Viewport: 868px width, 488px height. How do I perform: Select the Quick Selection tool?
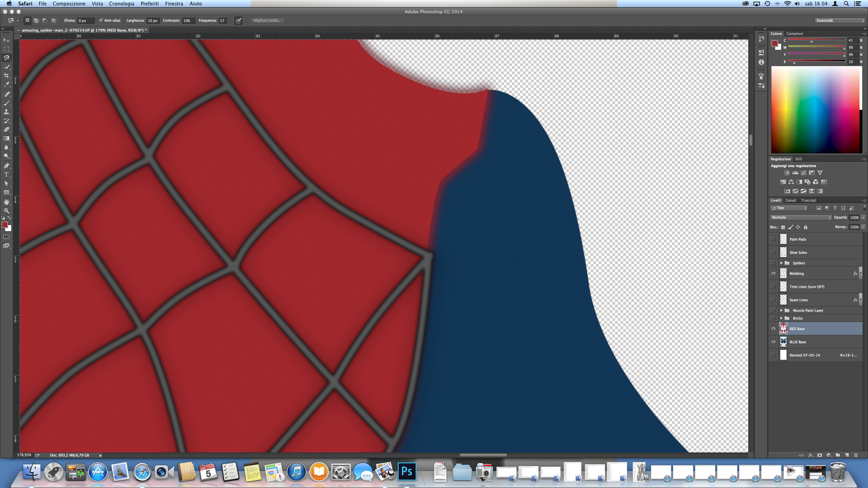coord(6,67)
